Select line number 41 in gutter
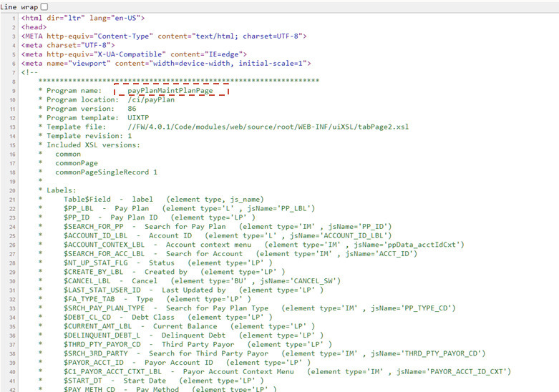The image size is (559, 392). coord(12,381)
